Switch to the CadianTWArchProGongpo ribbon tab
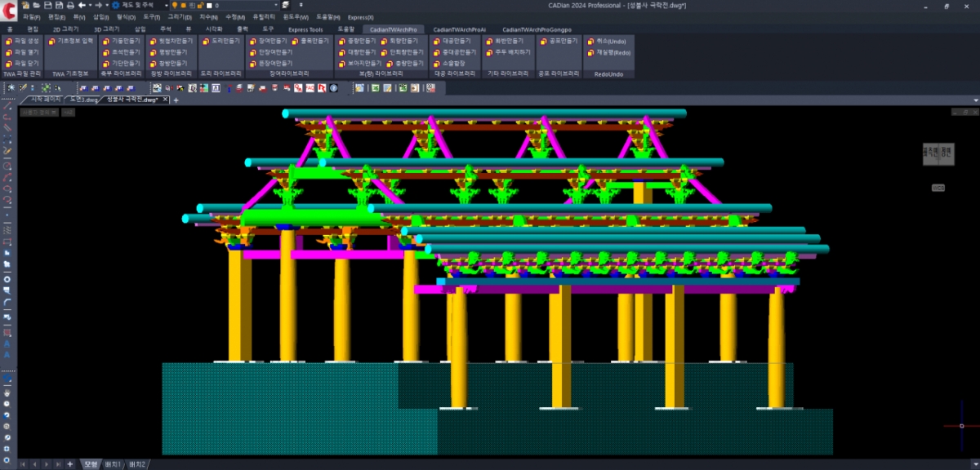 pyautogui.click(x=537, y=29)
